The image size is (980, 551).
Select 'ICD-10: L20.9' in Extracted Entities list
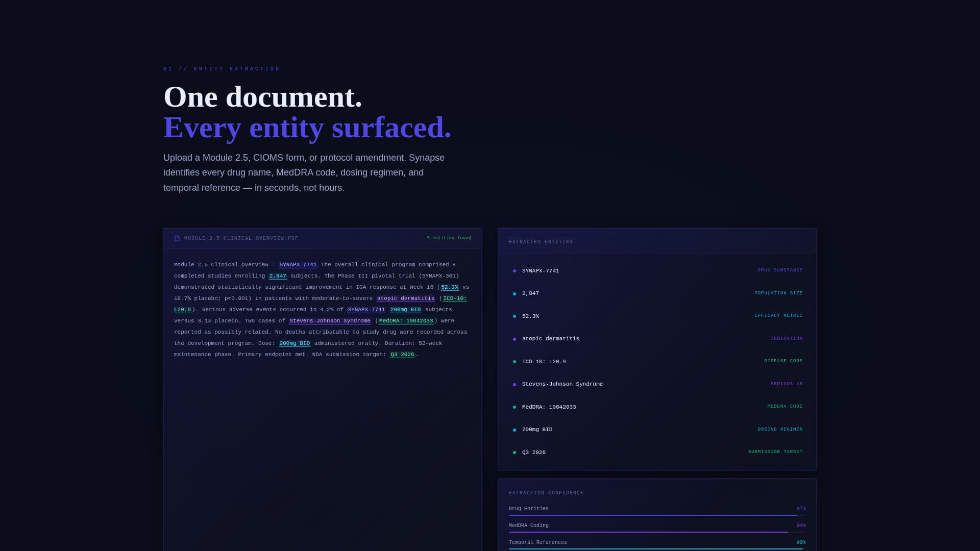pos(544,361)
